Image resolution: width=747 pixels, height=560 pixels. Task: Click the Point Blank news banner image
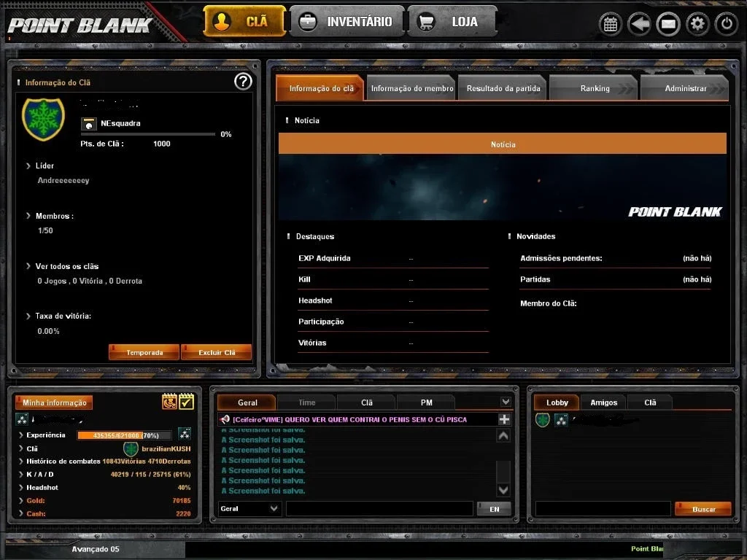(503, 187)
